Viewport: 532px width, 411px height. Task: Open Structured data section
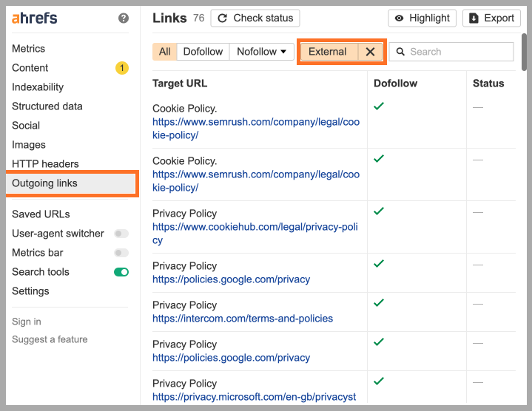47,106
